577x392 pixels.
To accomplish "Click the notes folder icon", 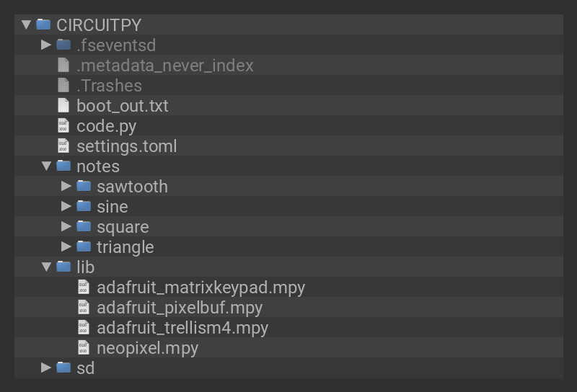I will (63, 166).
